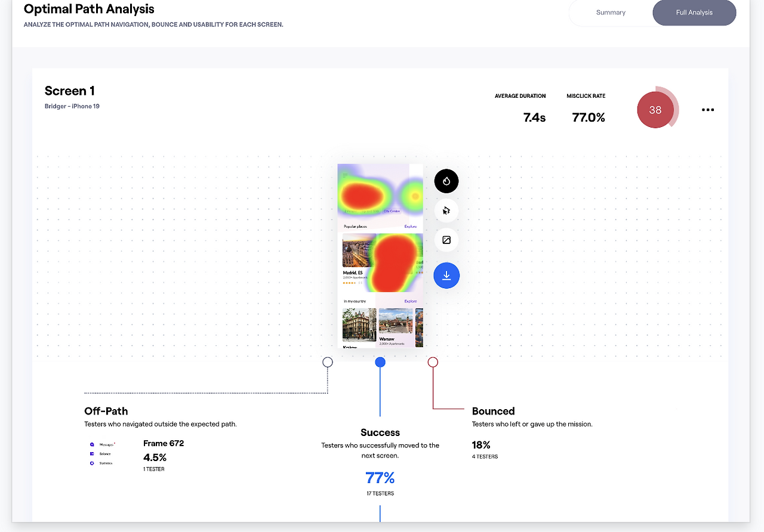
Task: Open the Frame 672 off-path thumbnail
Action: (103, 454)
